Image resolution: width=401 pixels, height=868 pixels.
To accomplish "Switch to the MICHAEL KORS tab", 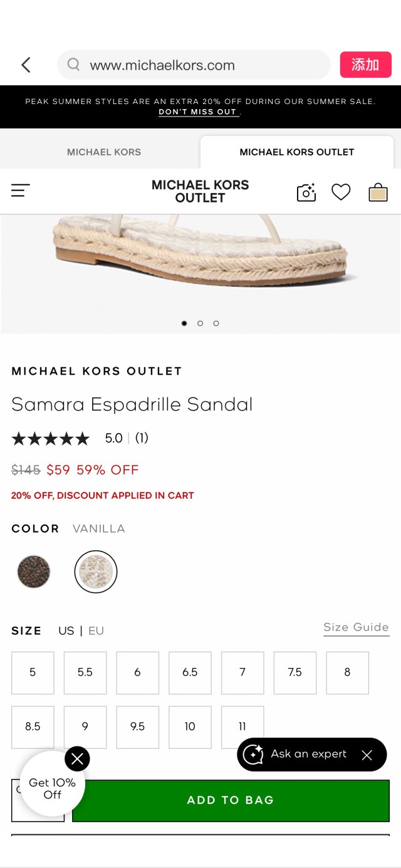I will 103,152.
